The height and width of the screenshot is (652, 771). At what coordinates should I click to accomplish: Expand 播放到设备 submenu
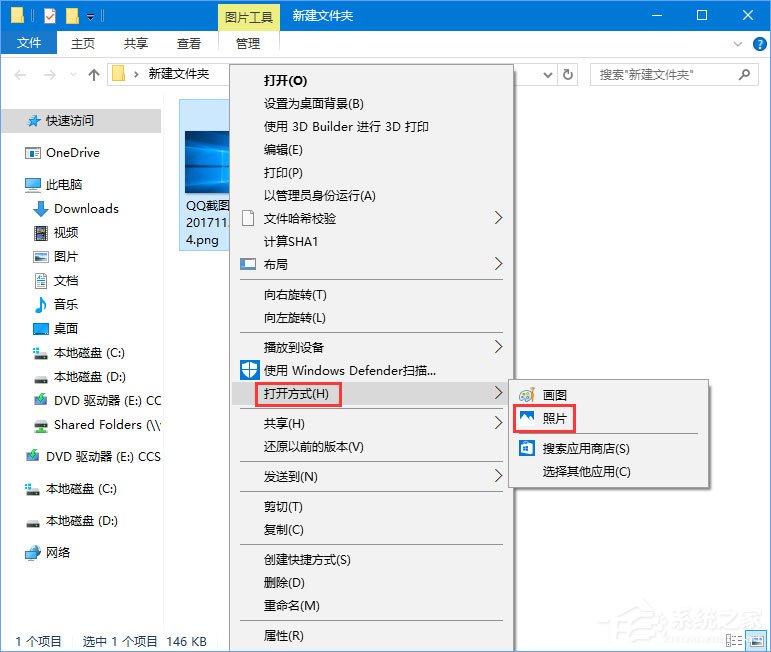coord(498,347)
